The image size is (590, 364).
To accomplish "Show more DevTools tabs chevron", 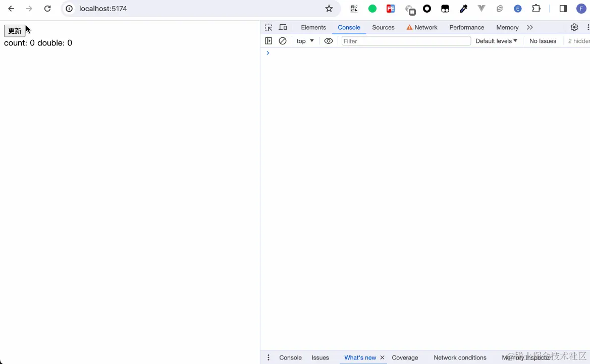I will (x=530, y=27).
